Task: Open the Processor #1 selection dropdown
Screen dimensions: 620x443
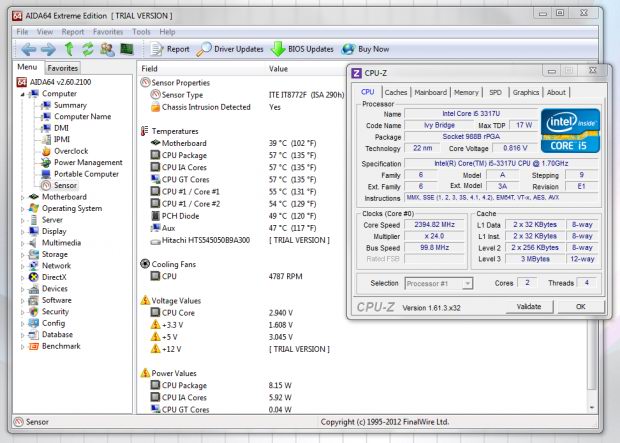Action: [x=438, y=283]
